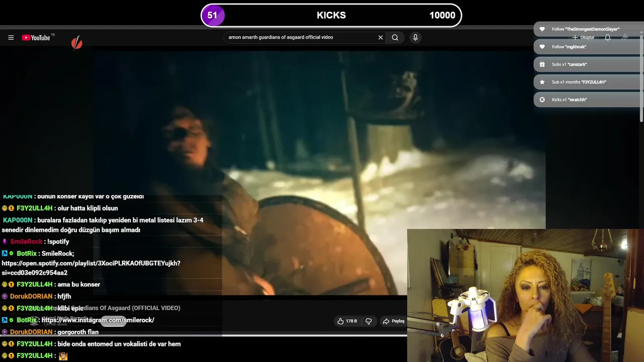
Task: Click KAP000N in 'buralara fazladan' message
Action: (x=18, y=220)
